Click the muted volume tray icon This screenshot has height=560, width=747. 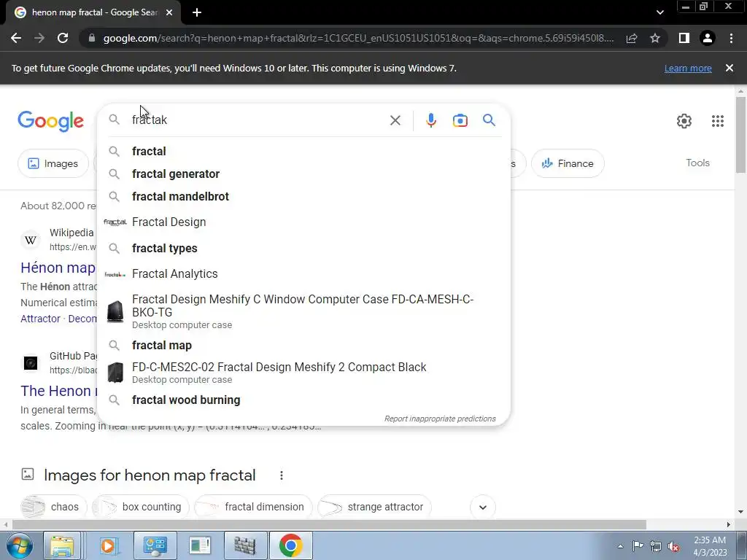[x=673, y=546]
